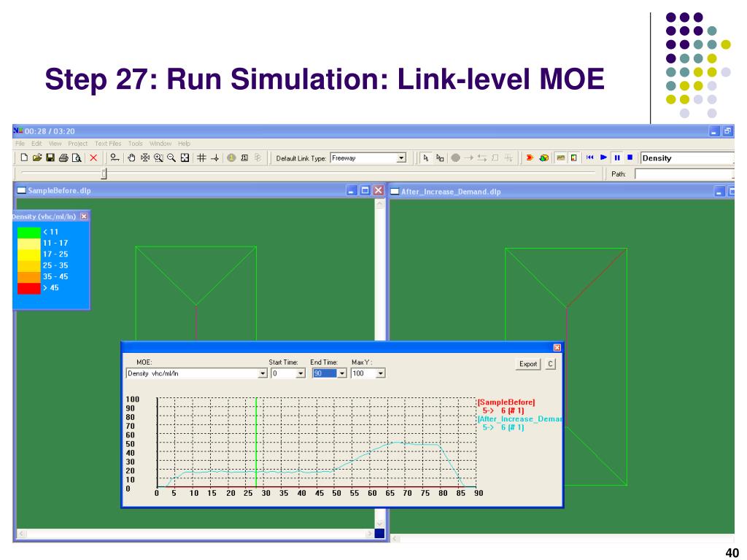Click the red '> 45' density swatch

click(28, 288)
